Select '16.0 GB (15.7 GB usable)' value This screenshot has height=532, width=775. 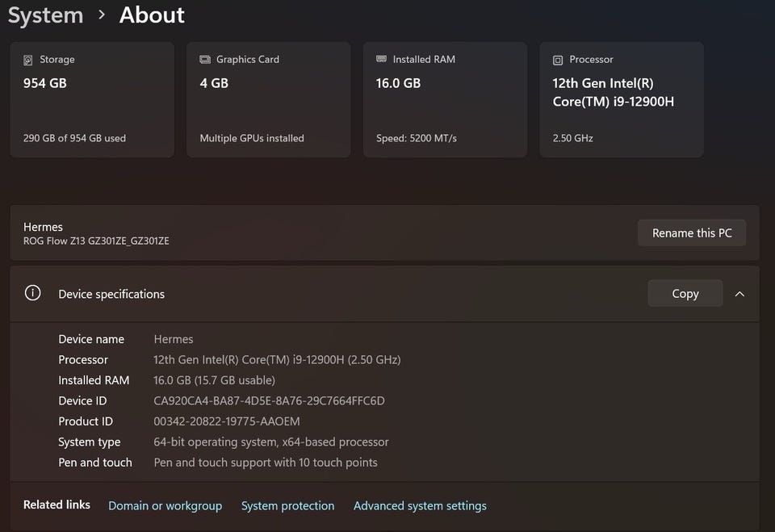[x=214, y=380]
